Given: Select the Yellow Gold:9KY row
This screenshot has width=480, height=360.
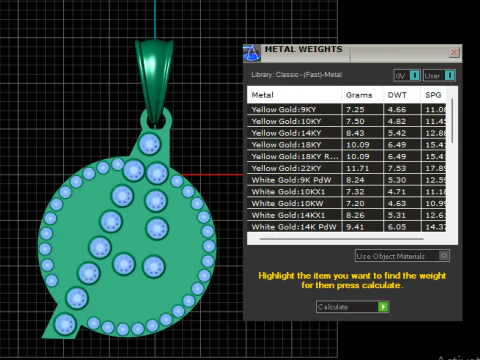Looking at the screenshot, I should pos(346,109).
